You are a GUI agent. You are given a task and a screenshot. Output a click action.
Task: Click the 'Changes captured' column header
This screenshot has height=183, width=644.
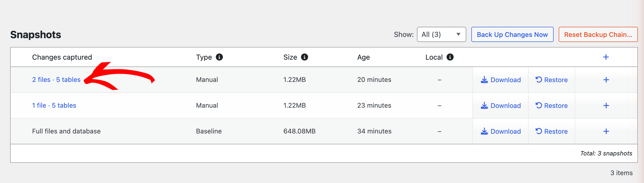coord(62,57)
